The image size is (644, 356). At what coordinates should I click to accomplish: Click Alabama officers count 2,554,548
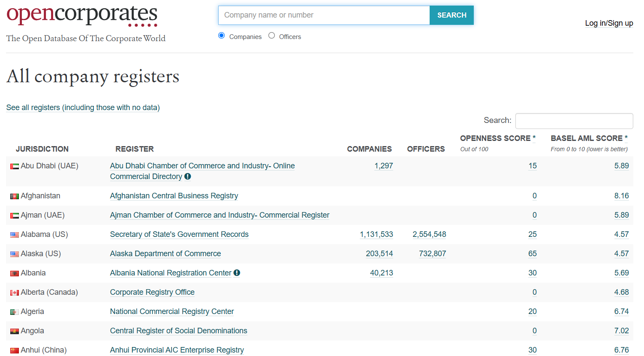tap(429, 234)
